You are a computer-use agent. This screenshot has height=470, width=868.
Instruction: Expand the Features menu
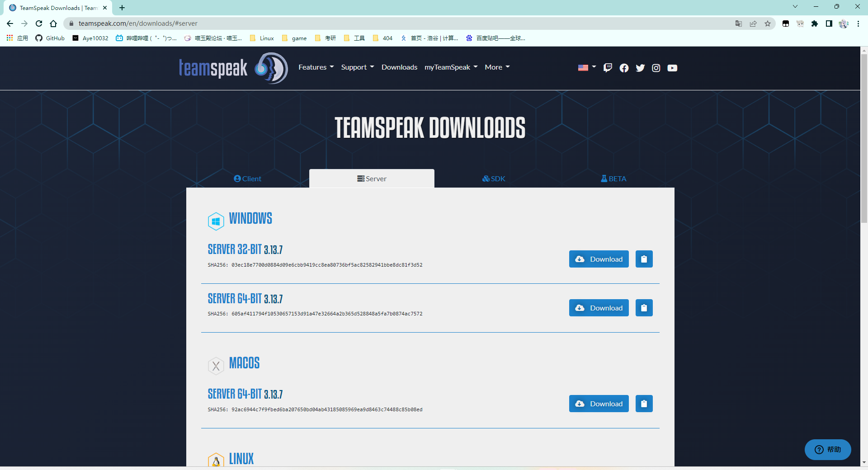316,67
